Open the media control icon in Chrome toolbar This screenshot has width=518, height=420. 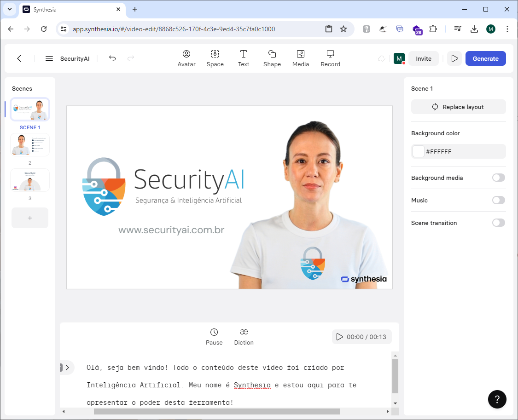pyautogui.click(x=458, y=29)
